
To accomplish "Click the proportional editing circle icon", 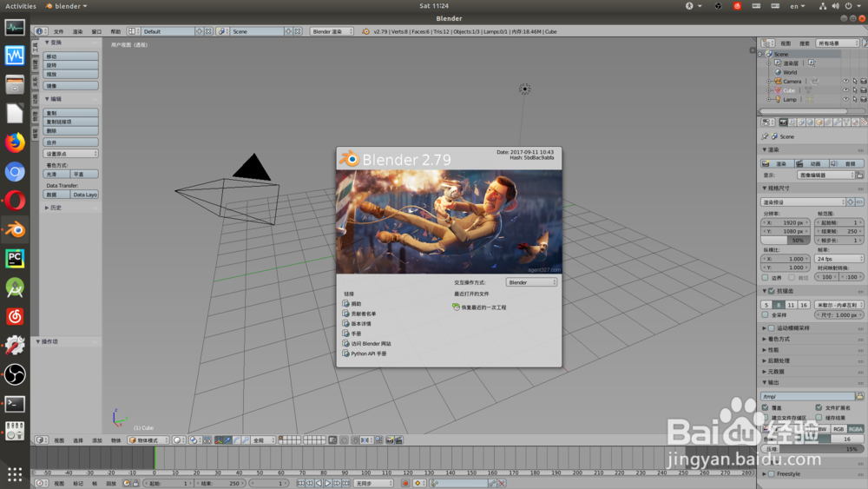I will 343,440.
